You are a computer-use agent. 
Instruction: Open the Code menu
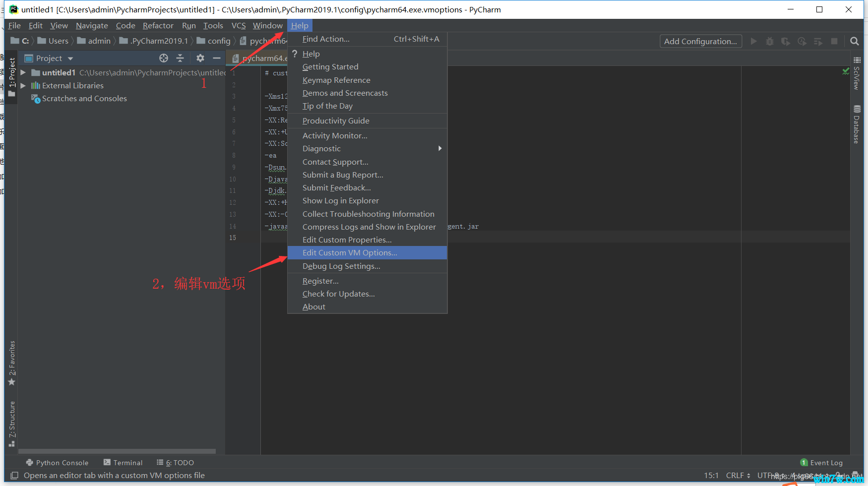125,25
